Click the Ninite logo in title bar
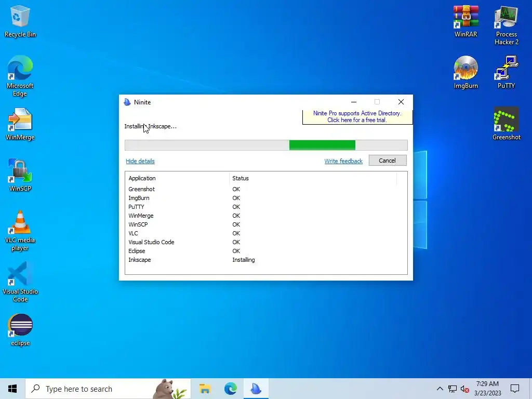The width and height of the screenshot is (532, 399). pyautogui.click(x=127, y=102)
